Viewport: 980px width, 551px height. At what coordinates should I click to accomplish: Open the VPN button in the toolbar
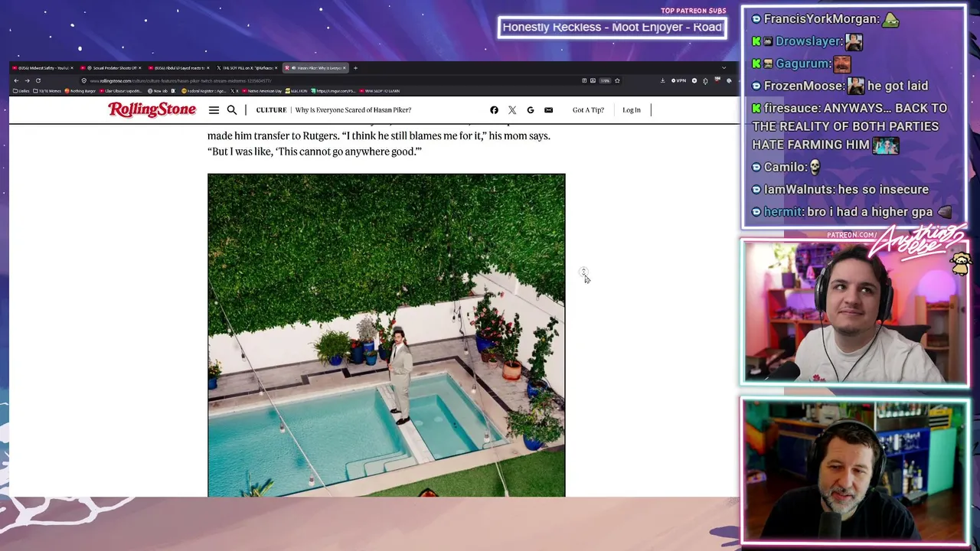678,80
